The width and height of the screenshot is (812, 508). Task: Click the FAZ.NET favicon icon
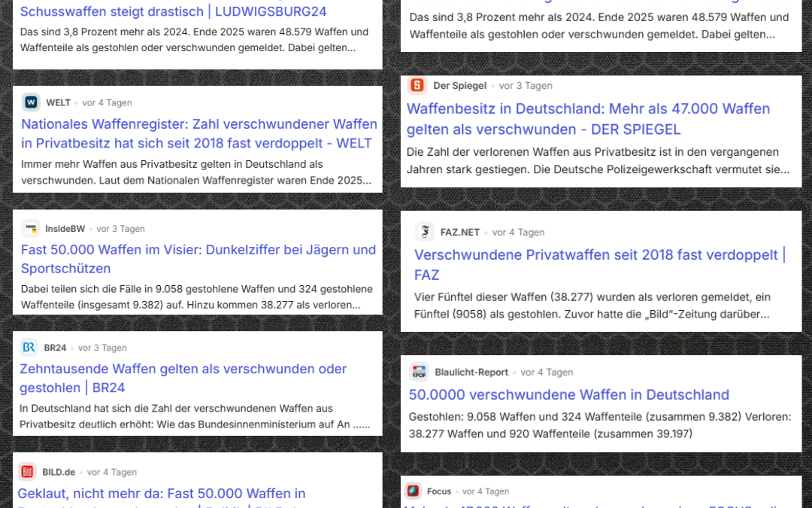click(425, 232)
